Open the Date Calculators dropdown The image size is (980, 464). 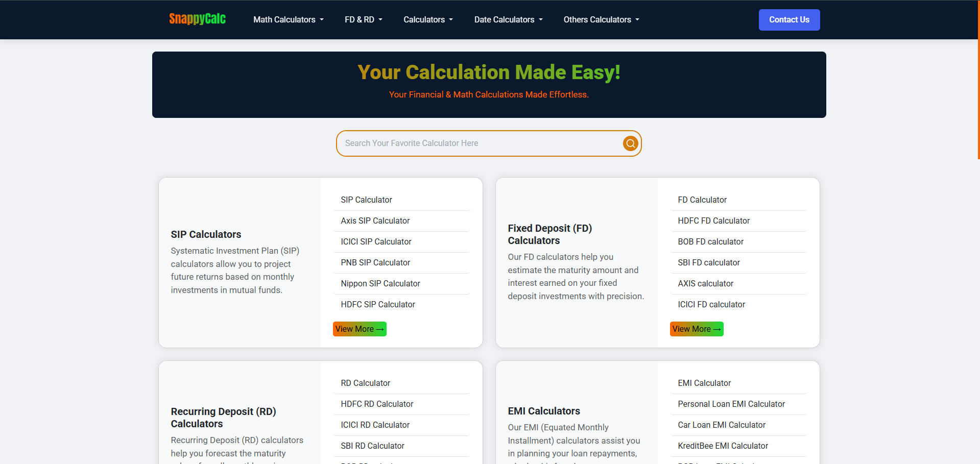(508, 19)
